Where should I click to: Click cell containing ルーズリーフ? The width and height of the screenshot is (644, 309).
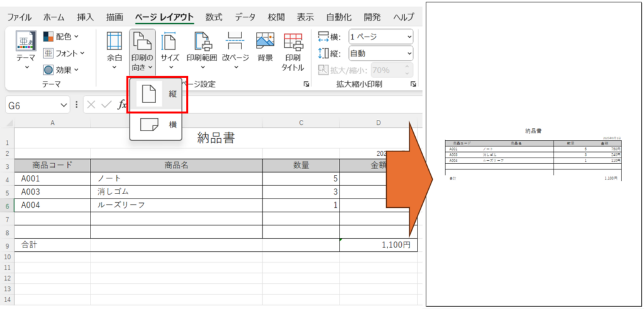[x=176, y=205]
